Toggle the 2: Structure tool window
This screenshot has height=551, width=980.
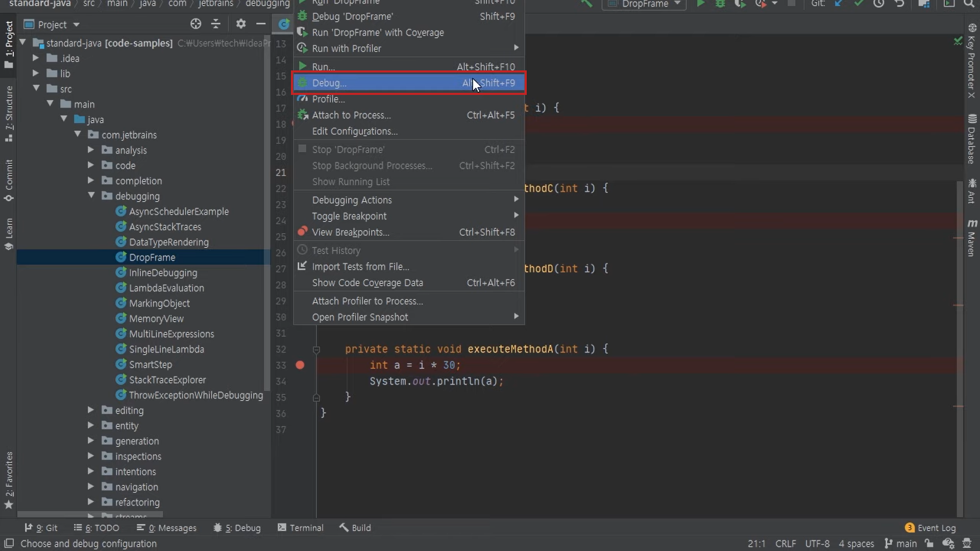click(9, 114)
